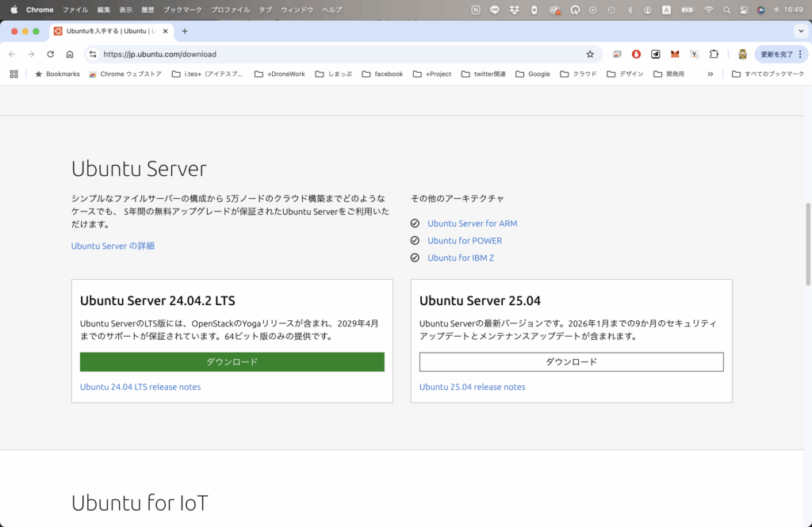Image resolution: width=812 pixels, height=527 pixels.
Task: Open the 表示 menu
Action: (126, 10)
